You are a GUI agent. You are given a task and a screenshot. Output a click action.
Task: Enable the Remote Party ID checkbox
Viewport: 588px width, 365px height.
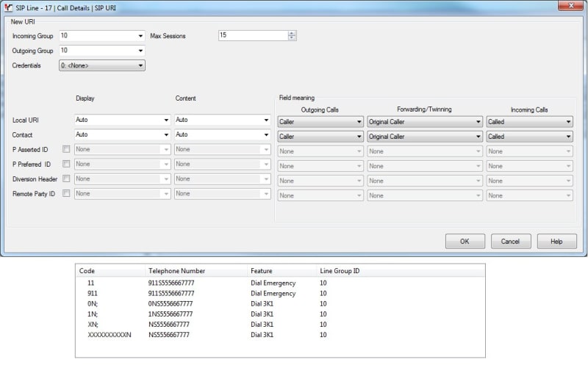coord(66,193)
